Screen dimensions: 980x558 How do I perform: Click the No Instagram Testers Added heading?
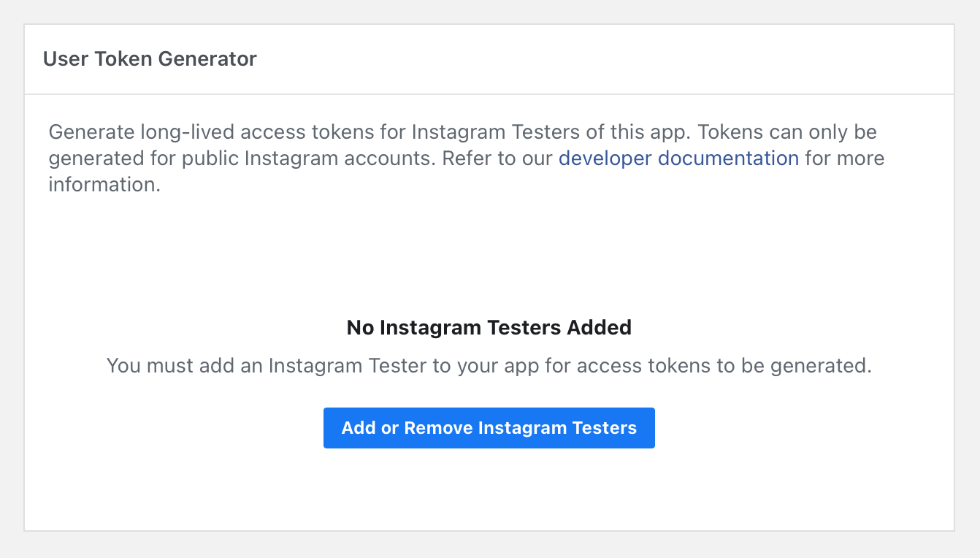(489, 327)
